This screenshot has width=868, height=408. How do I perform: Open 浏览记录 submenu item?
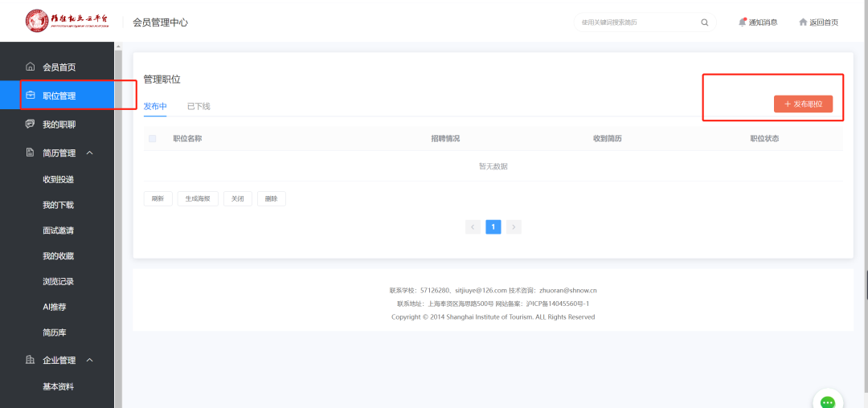pyautogui.click(x=58, y=281)
